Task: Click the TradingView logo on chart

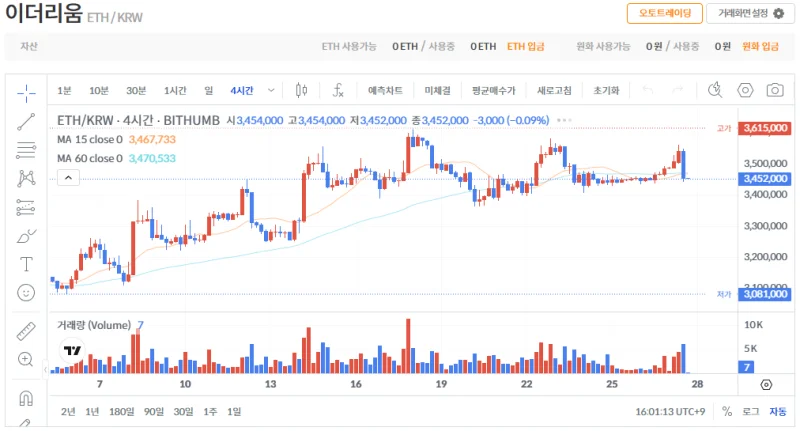Action: coord(72,350)
